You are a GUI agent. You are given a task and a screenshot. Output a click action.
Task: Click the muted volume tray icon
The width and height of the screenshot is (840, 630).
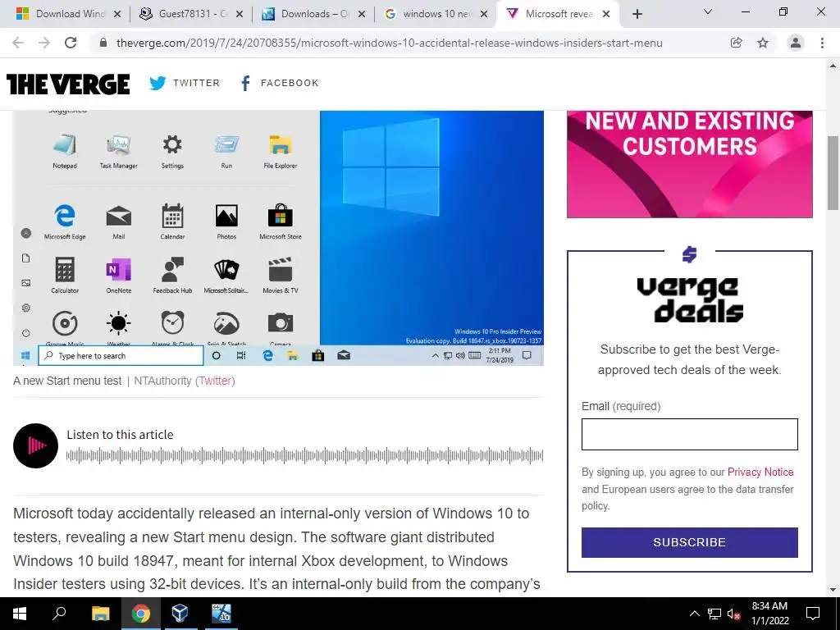pos(733,614)
